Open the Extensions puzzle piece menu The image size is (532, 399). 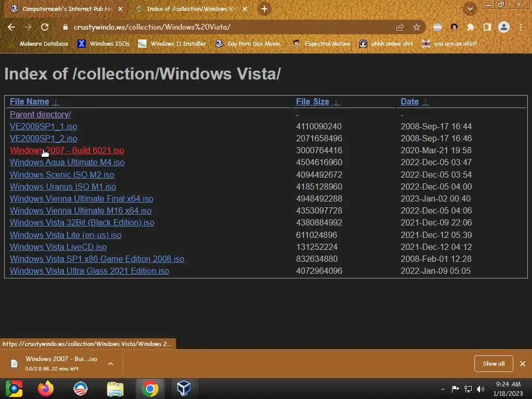tap(470, 27)
